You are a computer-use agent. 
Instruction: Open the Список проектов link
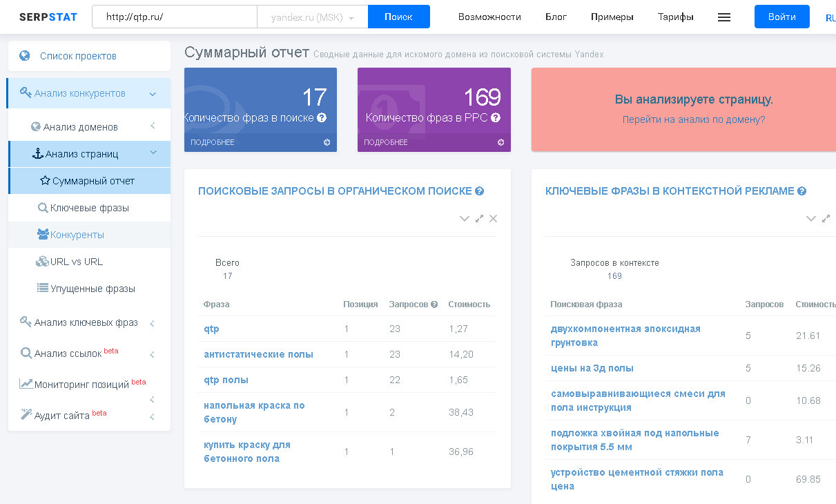(x=78, y=56)
